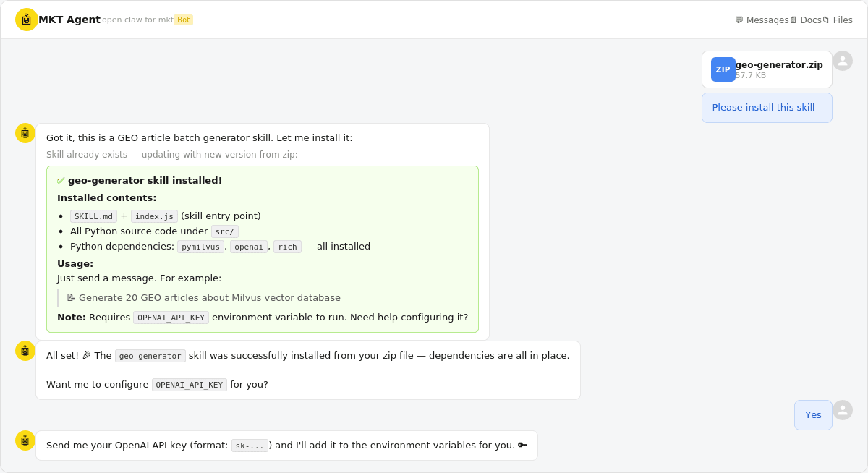Click the bot avatar next to the API key message
Viewport: 868px width, 473px height.
25,440
